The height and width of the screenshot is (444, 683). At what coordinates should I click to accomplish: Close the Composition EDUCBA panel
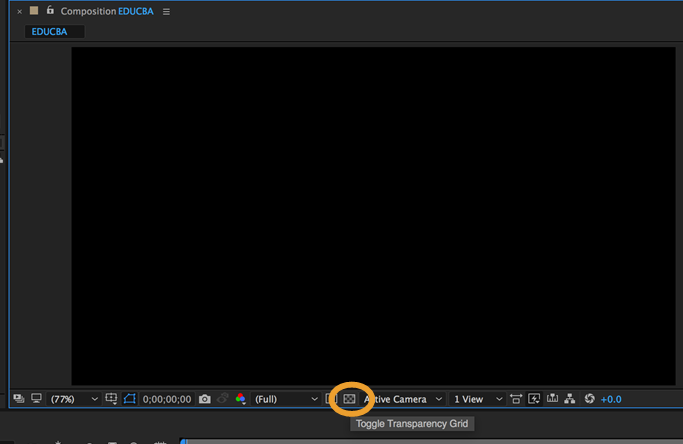20,12
